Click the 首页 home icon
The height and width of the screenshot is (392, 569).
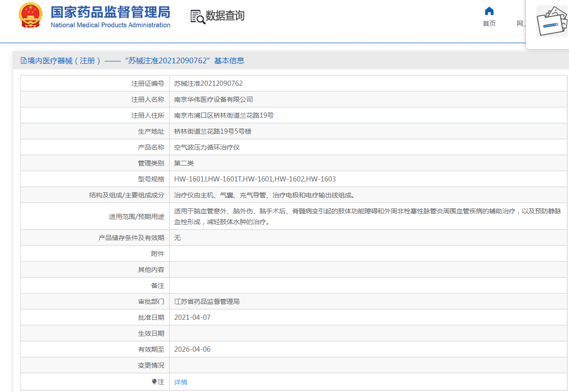pos(489,11)
